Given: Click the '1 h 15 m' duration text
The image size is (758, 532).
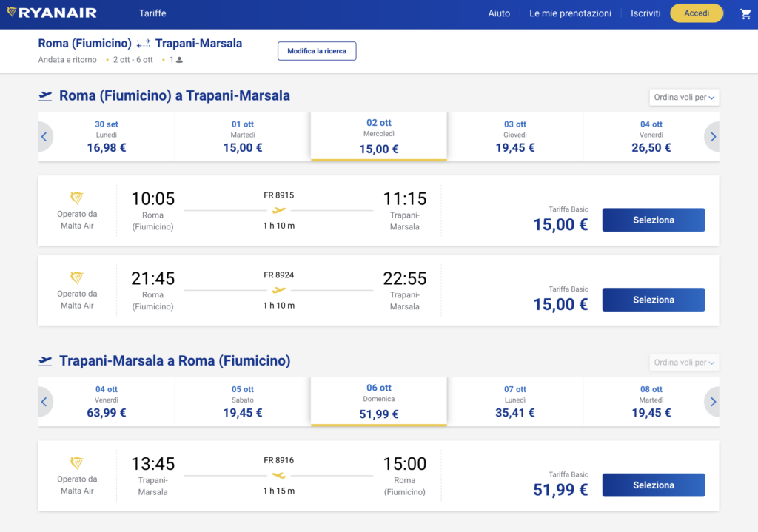Looking at the screenshot, I should click(279, 491).
